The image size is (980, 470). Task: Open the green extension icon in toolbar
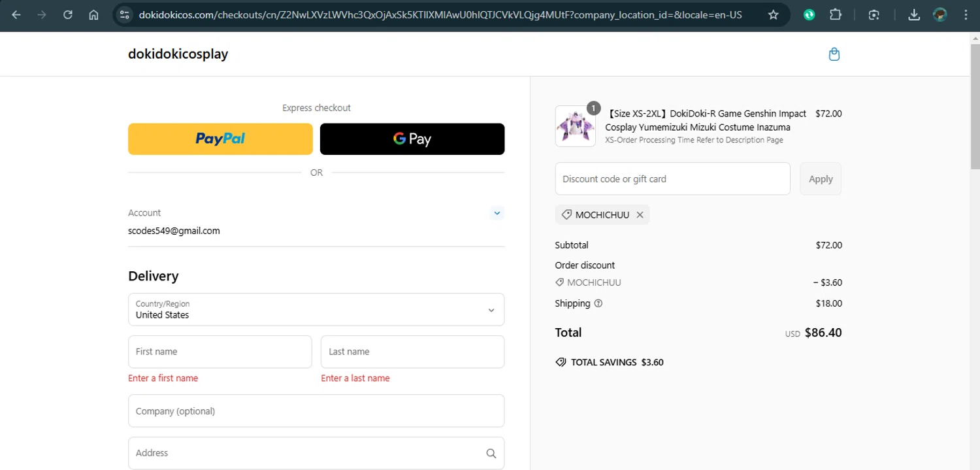tap(809, 14)
